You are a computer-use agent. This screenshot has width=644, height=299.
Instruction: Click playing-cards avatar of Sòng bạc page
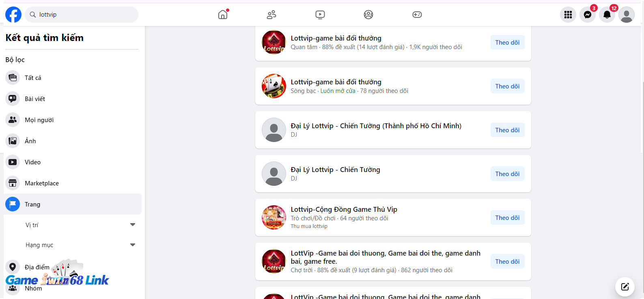click(274, 86)
